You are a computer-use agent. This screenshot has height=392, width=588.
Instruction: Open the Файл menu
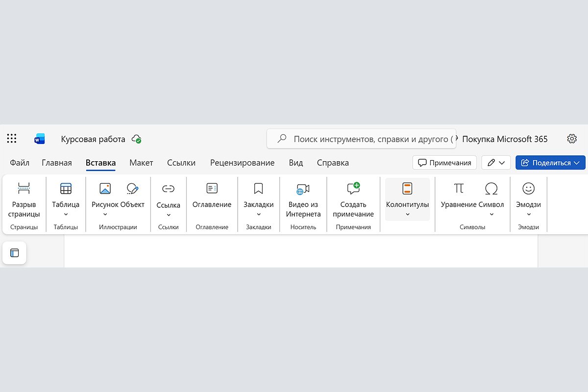[x=19, y=162]
